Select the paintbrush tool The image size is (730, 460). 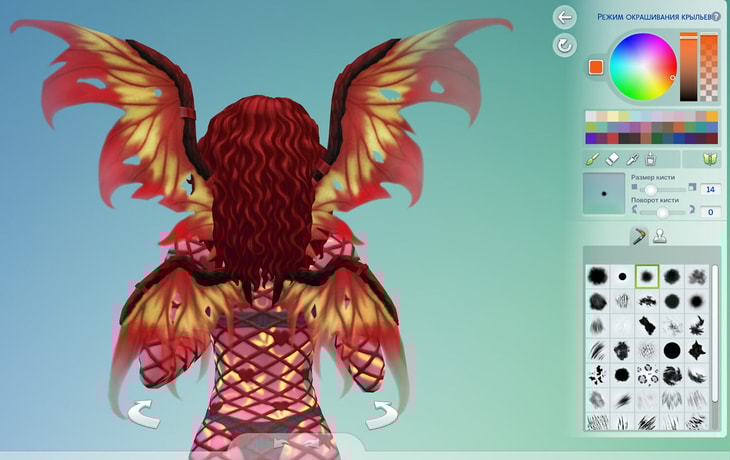click(x=591, y=159)
